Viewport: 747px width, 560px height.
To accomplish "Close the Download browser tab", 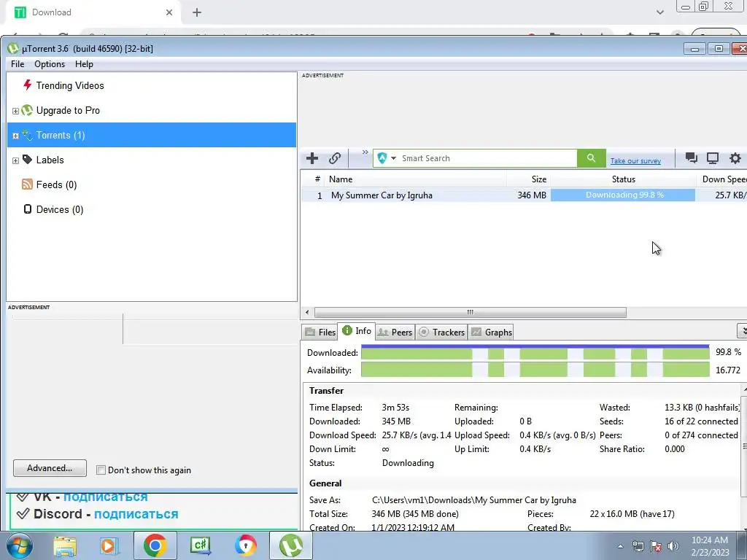I will point(169,13).
